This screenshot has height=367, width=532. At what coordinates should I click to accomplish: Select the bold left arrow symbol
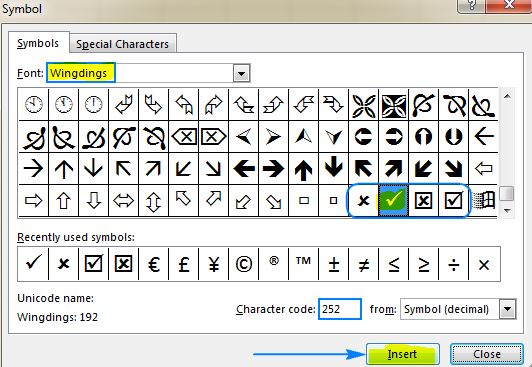tap(244, 169)
